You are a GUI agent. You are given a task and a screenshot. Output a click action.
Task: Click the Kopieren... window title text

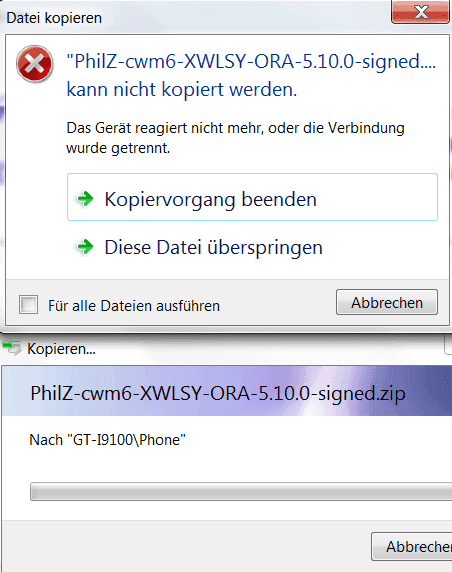[61, 349]
